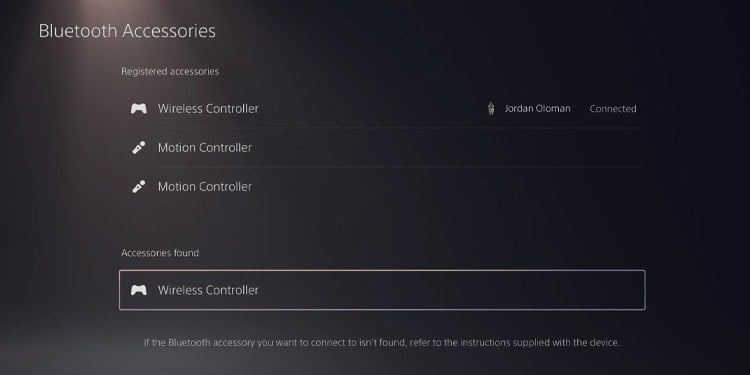Pair the found Wireless Controller text entry
The image size is (750, 375).
208,290
